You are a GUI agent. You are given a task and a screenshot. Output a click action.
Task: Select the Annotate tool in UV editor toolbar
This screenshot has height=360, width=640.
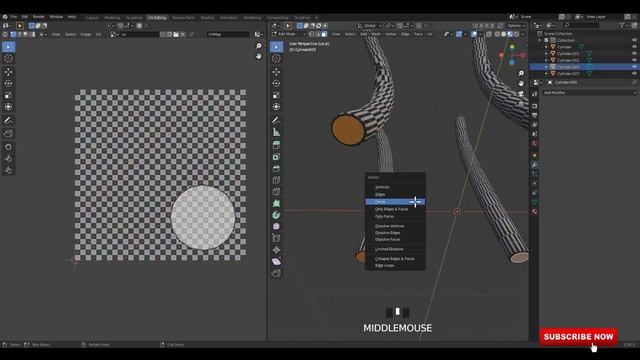point(8,120)
